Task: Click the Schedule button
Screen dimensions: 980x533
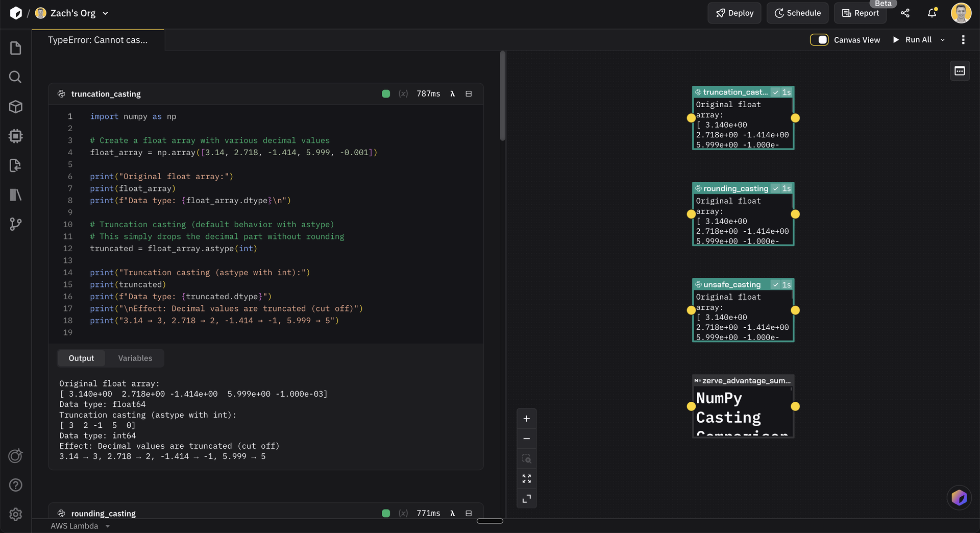Action: 797,13
